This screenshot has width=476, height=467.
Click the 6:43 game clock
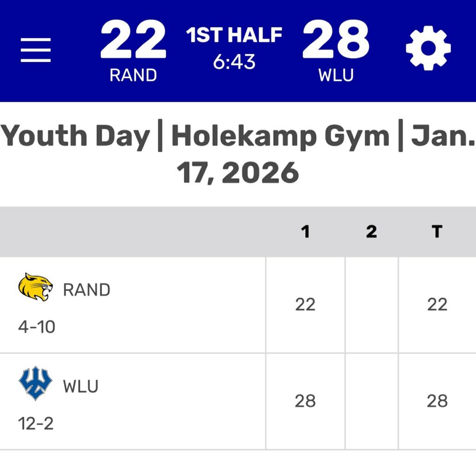pyautogui.click(x=234, y=61)
